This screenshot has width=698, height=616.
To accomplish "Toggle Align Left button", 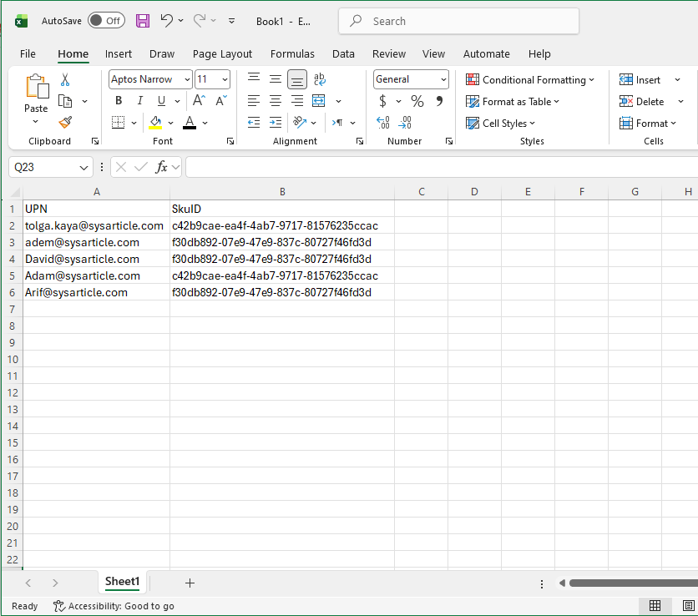I will tap(253, 101).
